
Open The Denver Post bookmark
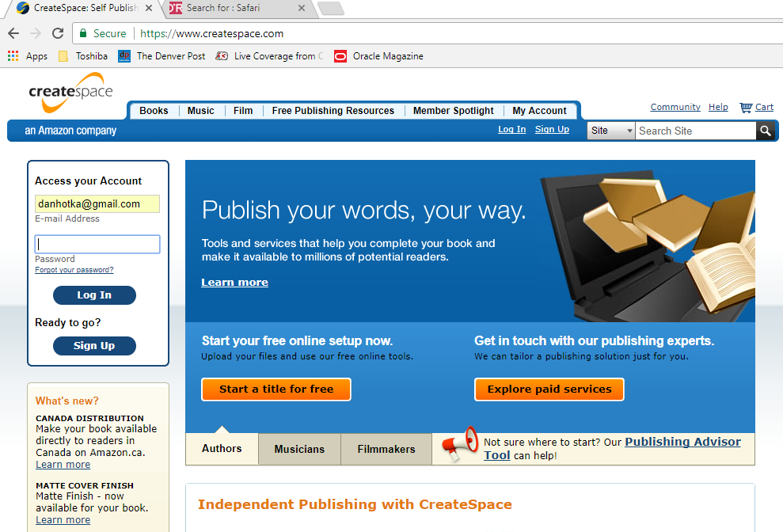pos(162,56)
